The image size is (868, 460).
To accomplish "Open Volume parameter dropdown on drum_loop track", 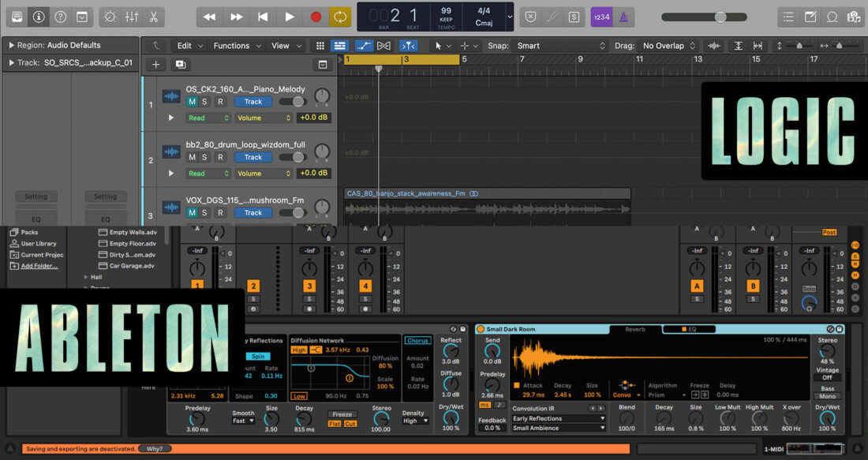I will pyautogui.click(x=264, y=174).
